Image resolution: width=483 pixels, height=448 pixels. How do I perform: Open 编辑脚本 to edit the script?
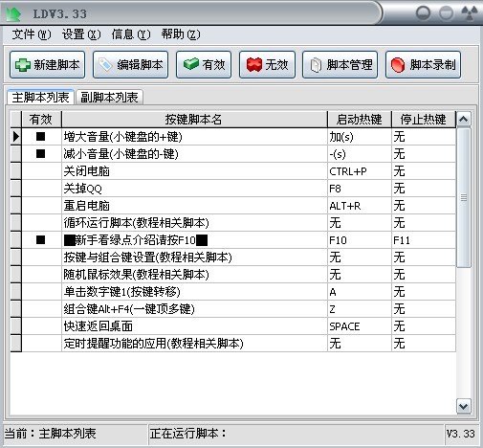pos(130,65)
